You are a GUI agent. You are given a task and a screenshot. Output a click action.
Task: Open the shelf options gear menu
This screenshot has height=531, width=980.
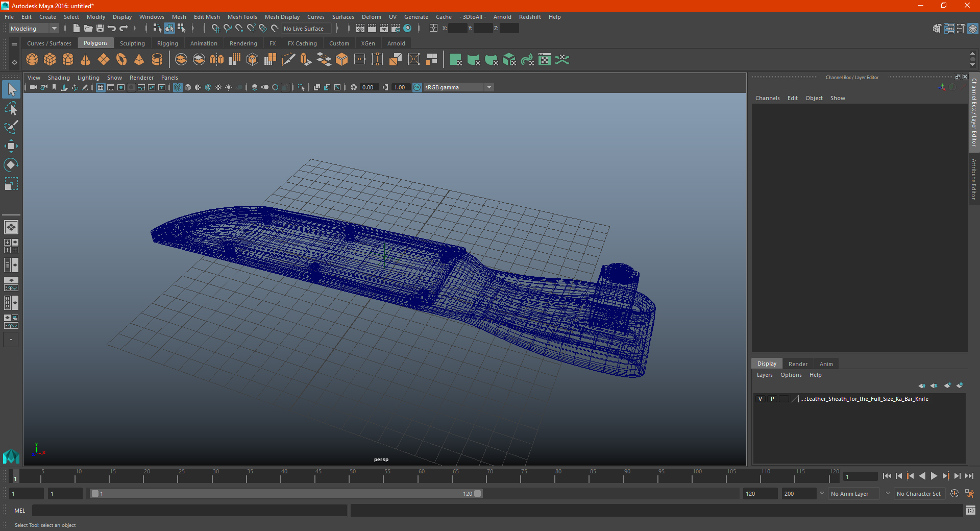pos(14,62)
